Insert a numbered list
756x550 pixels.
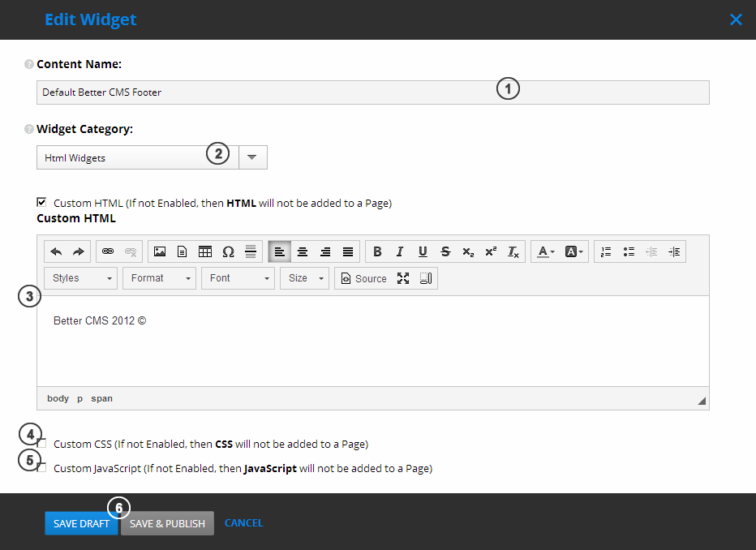tap(606, 251)
